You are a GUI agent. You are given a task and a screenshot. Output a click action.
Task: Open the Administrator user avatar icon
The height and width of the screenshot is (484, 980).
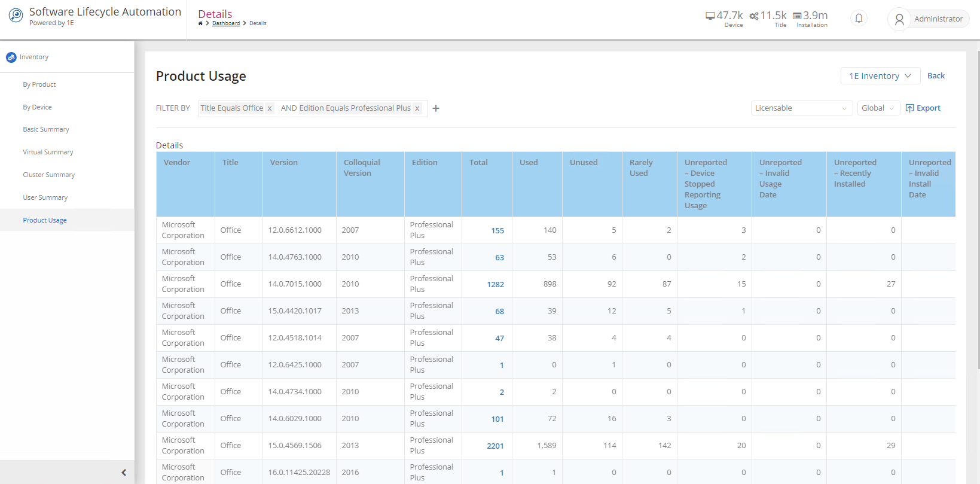click(x=899, y=19)
